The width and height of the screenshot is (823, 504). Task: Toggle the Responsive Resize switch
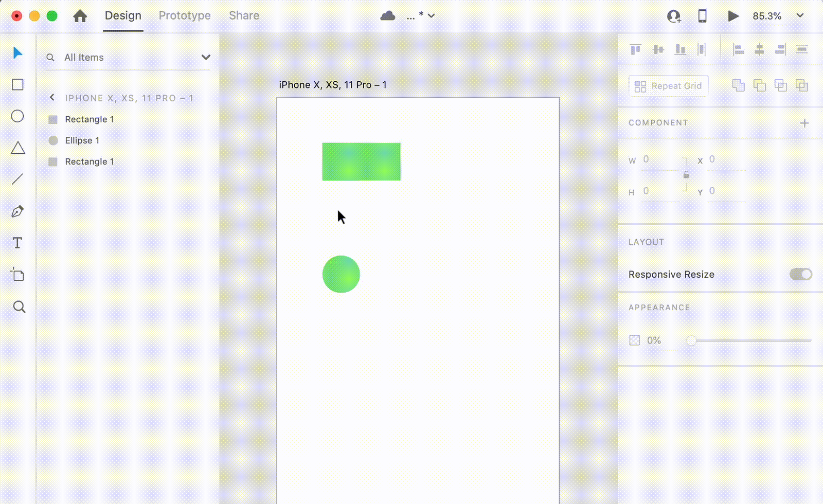800,275
